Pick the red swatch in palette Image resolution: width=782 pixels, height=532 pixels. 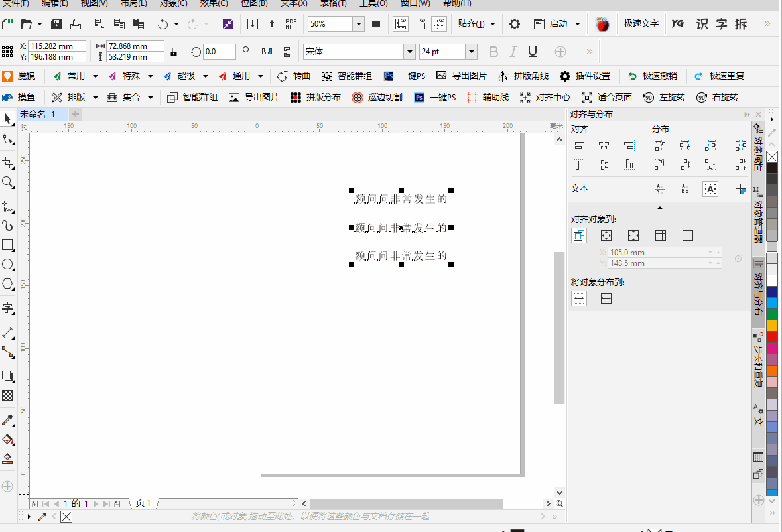tap(772, 337)
